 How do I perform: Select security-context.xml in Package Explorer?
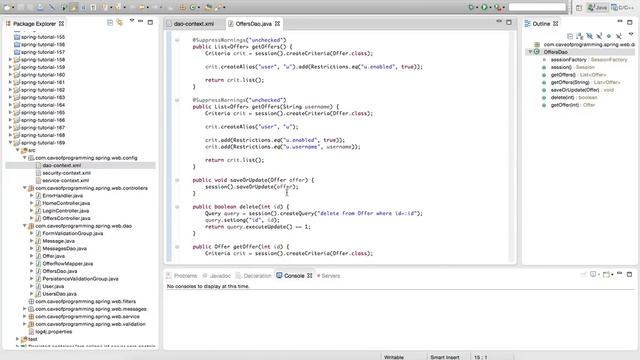point(67,173)
